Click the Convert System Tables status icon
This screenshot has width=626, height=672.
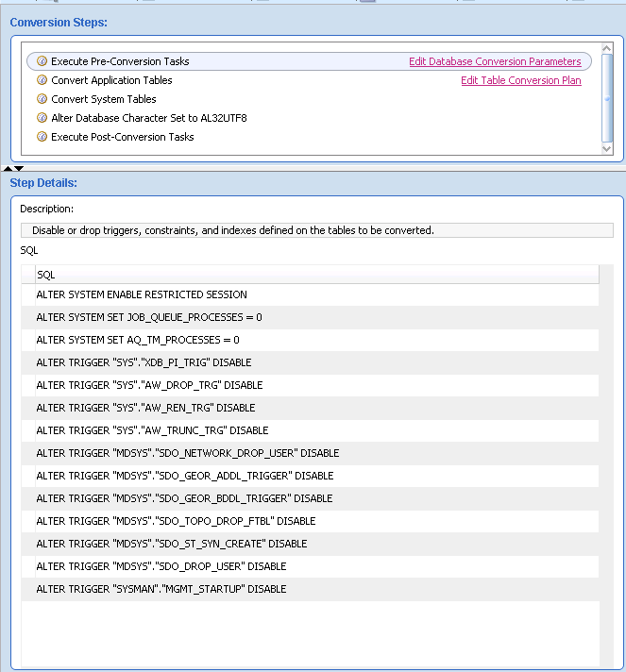point(42,99)
